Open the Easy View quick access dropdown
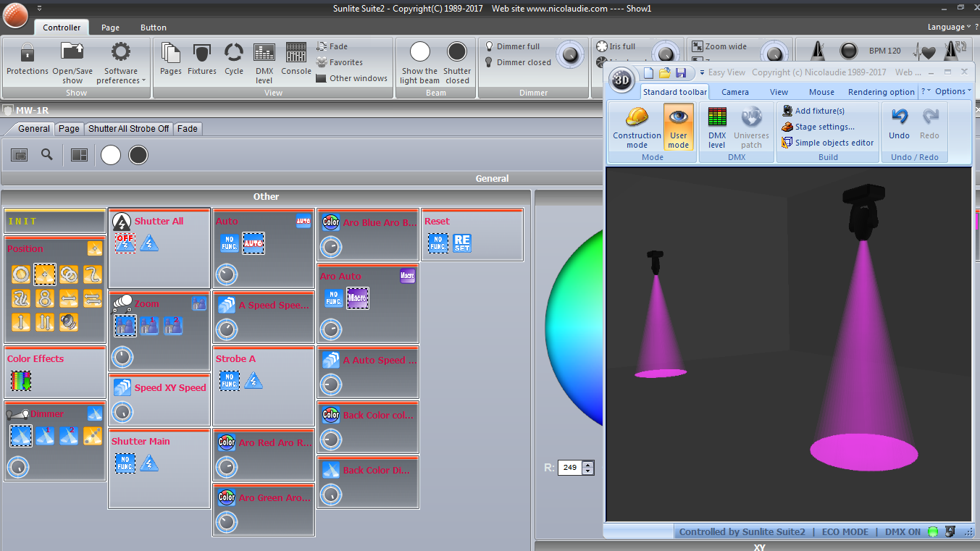 click(x=702, y=72)
